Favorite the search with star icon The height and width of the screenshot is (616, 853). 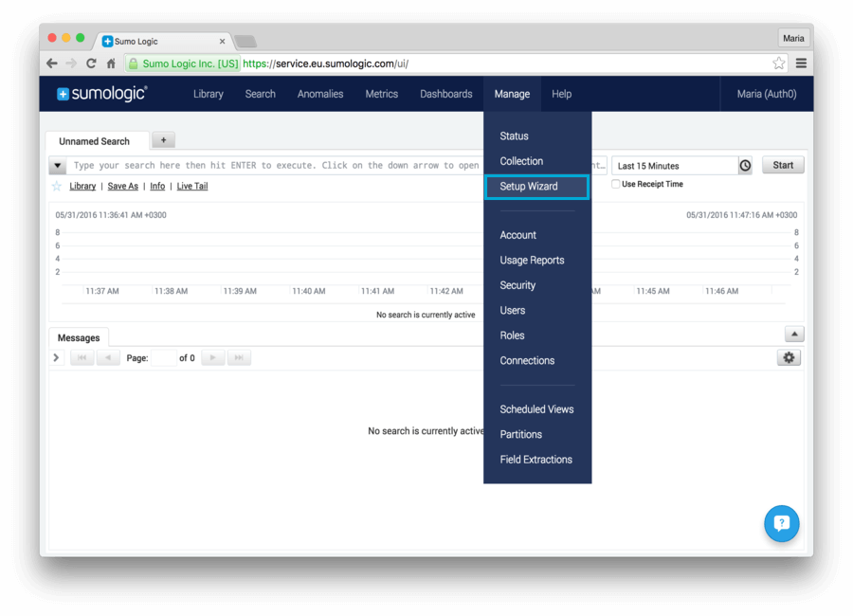57,186
